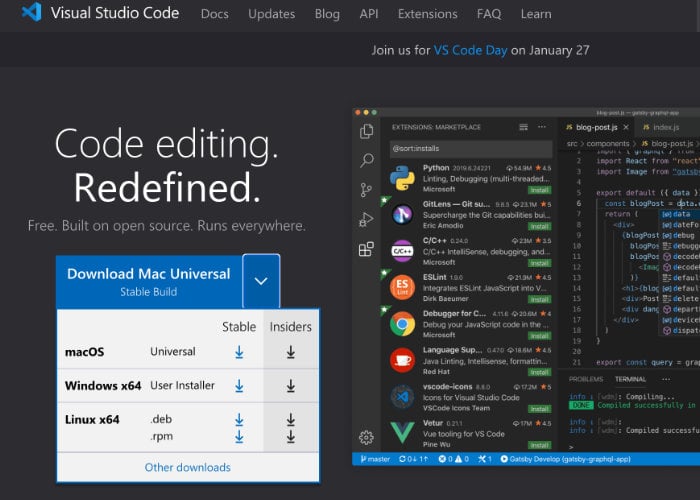Select the Language Support Java extension icon
Screen dimensions: 700x500
[x=402, y=360]
